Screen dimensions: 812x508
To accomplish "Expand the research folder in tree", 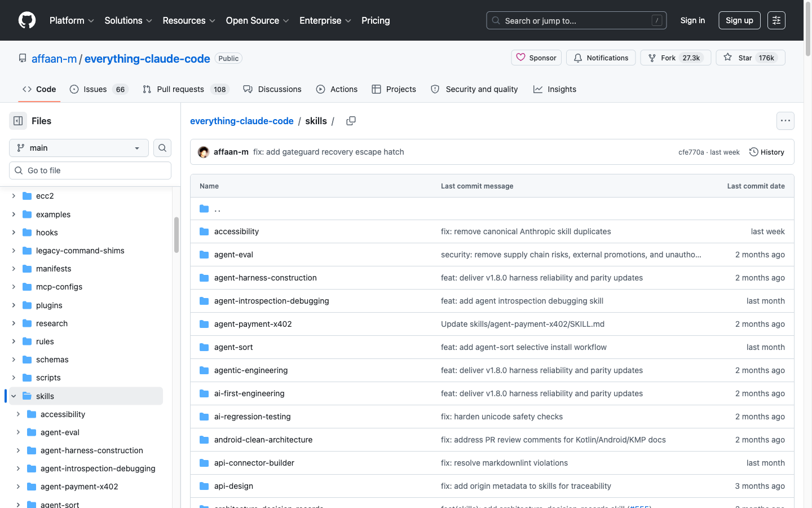I will coord(14,323).
